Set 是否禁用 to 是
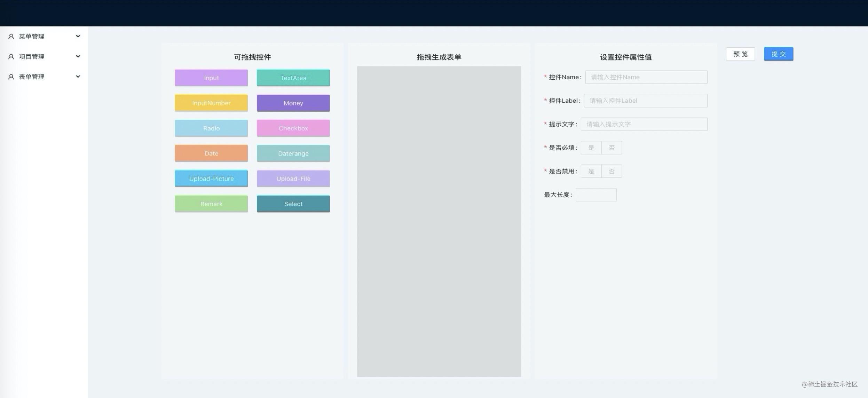This screenshot has height=398, width=868. 591,171
